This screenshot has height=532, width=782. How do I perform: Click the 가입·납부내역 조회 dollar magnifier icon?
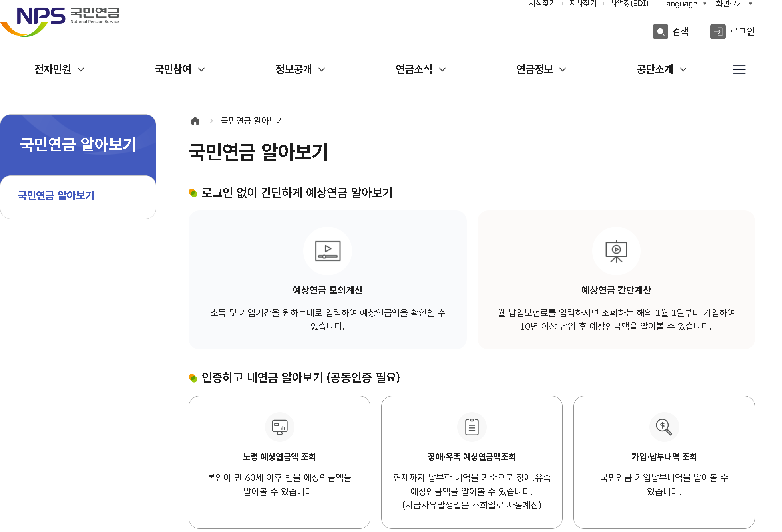click(x=664, y=427)
